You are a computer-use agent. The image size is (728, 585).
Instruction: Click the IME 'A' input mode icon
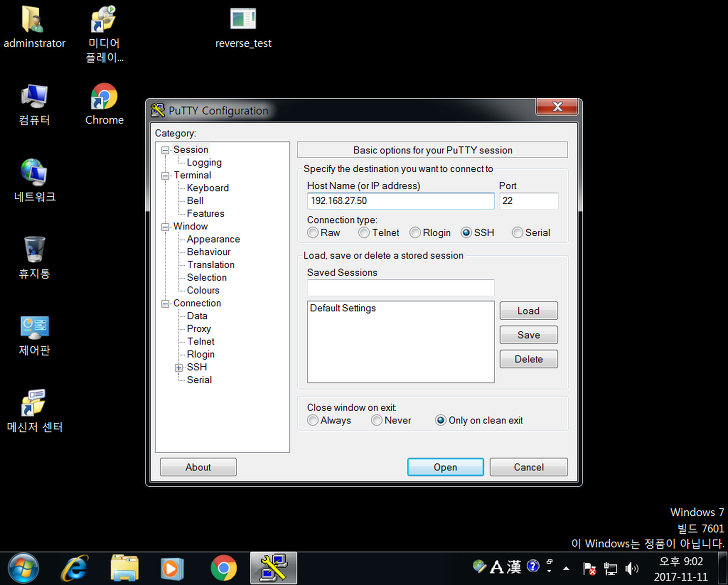(x=496, y=567)
